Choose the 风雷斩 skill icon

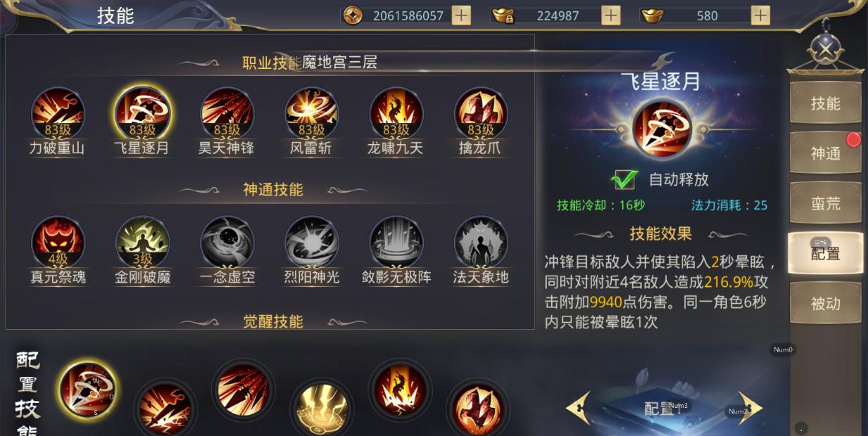tap(311, 114)
